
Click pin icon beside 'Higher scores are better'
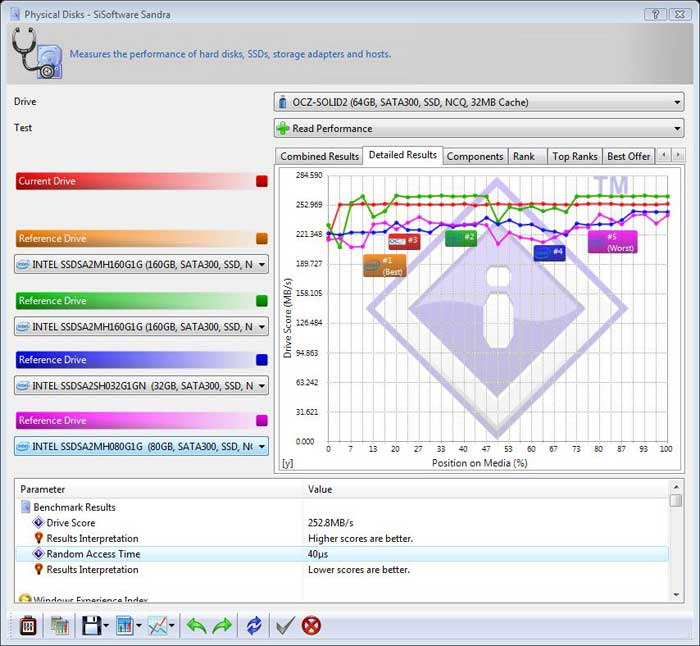(x=39, y=538)
